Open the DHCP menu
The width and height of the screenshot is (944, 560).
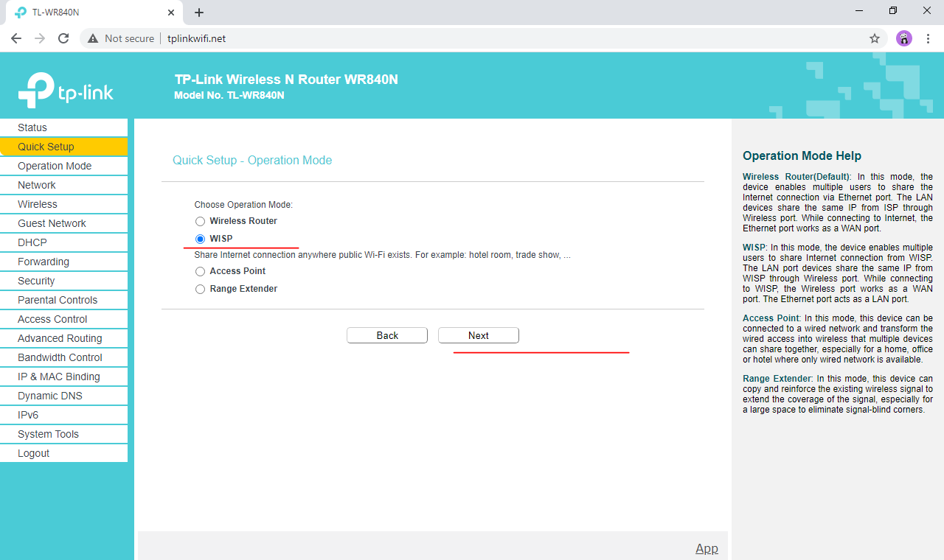pyautogui.click(x=63, y=242)
